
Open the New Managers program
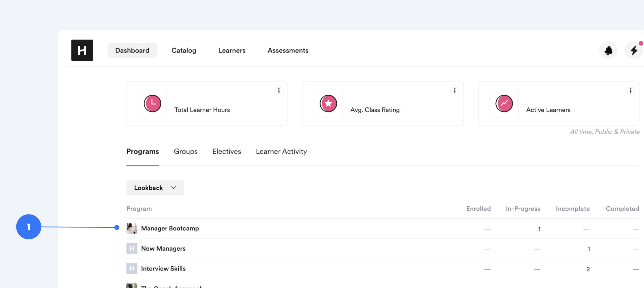pos(163,248)
